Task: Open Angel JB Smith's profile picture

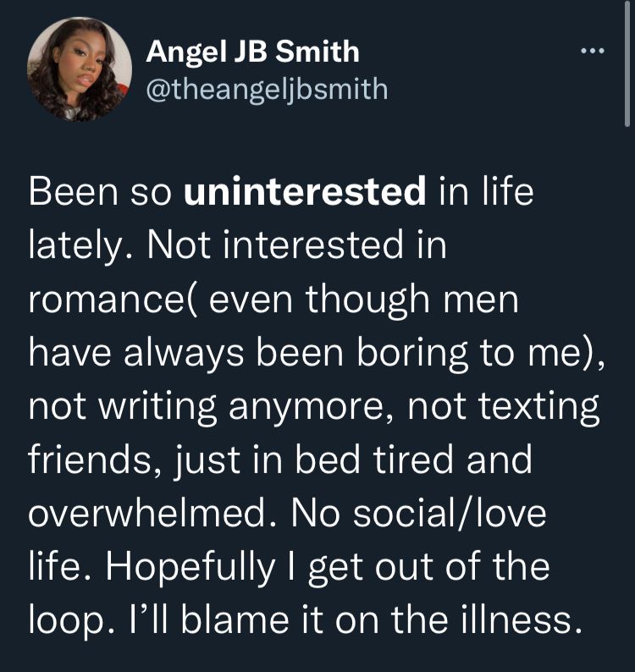Action: tap(80, 69)
